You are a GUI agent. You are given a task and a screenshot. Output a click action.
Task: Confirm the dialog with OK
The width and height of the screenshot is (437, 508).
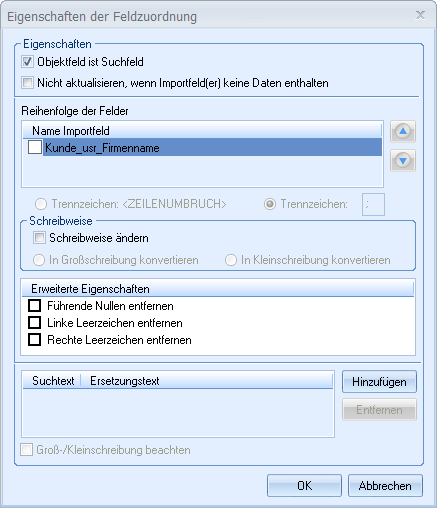pyautogui.click(x=304, y=486)
